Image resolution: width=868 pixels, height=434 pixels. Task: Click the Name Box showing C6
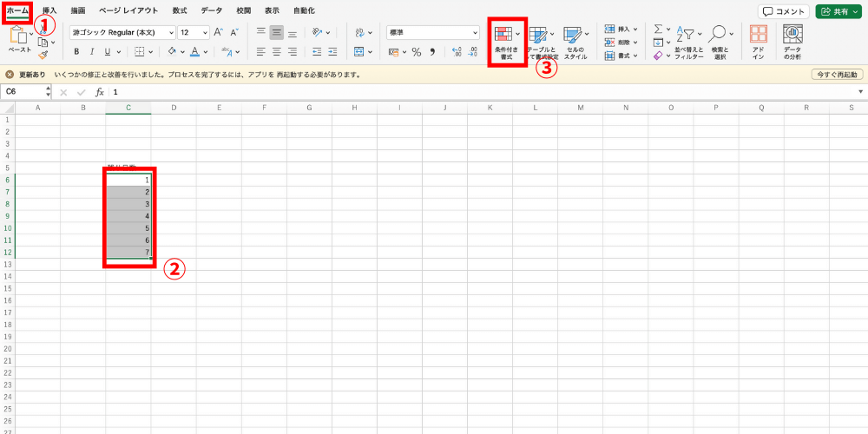pos(25,92)
